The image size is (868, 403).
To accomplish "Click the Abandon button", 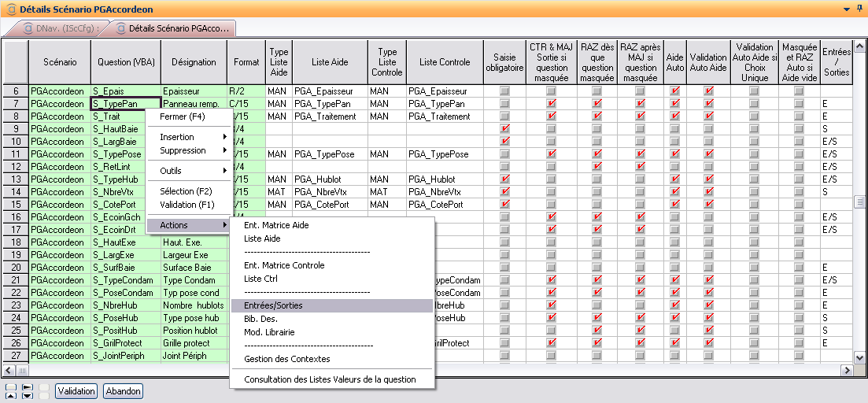I will [x=124, y=391].
